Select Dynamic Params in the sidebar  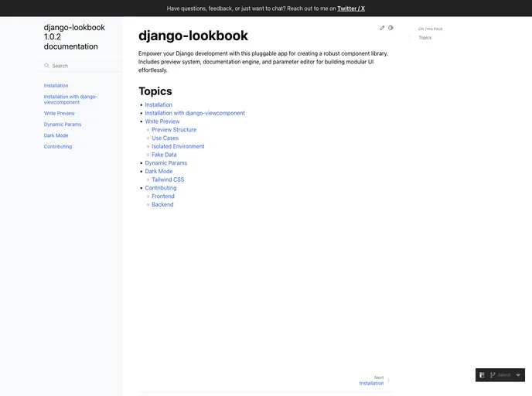click(63, 125)
